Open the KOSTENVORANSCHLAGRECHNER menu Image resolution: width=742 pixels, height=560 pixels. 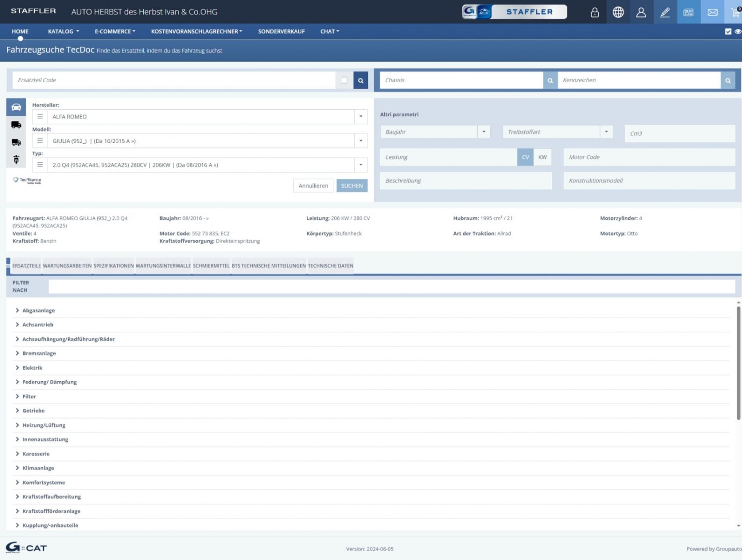click(x=197, y=31)
